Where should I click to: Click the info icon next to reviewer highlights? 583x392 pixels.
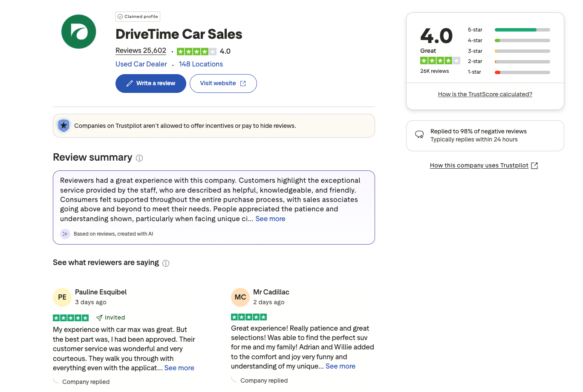(166, 263)
